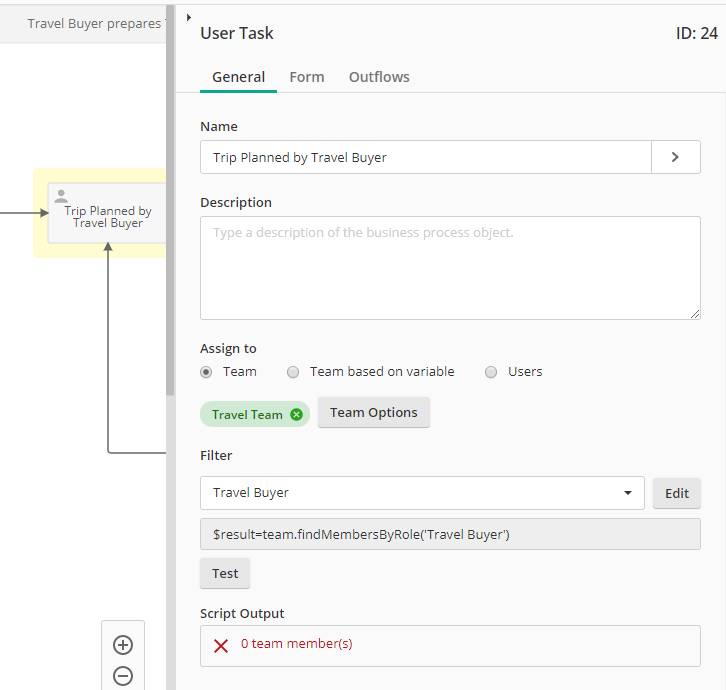This screenshot has width=726, height=690.
Task: Select Team based on variable option
Action: (x=293, y=372)
